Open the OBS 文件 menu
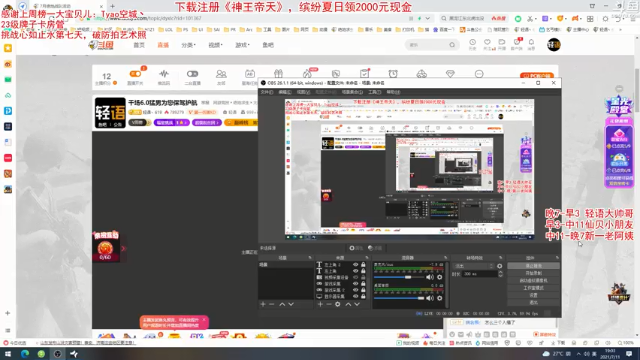 point(267,92)
